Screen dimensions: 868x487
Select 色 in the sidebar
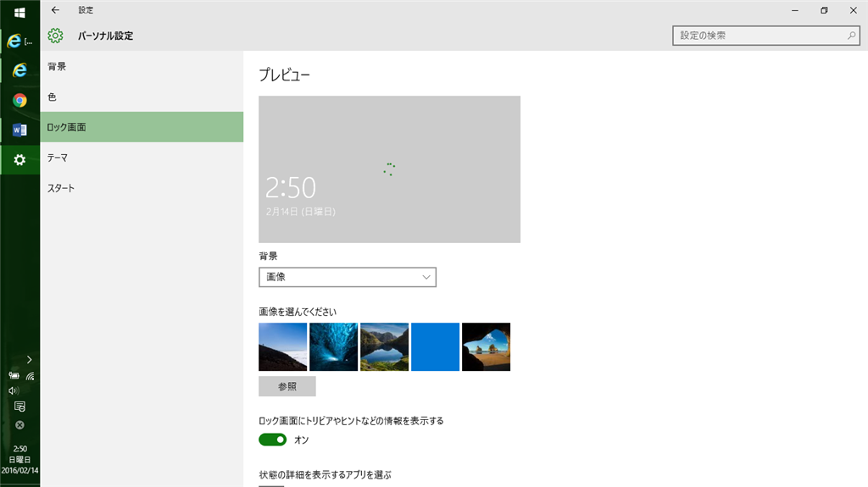point(142,97)
